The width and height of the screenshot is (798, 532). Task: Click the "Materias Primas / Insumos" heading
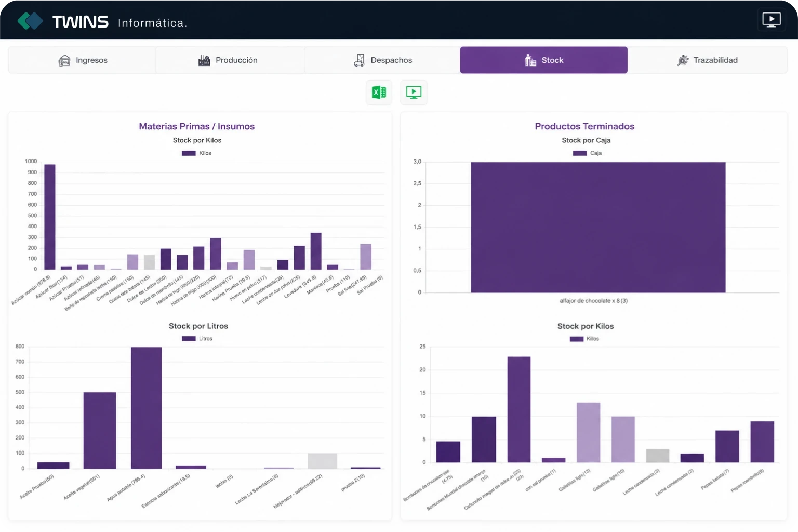(x=197, y=126)
